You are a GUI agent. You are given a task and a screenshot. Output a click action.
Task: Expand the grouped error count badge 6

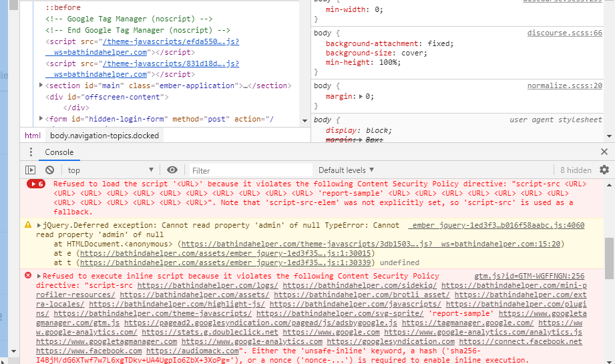[35, 184]
